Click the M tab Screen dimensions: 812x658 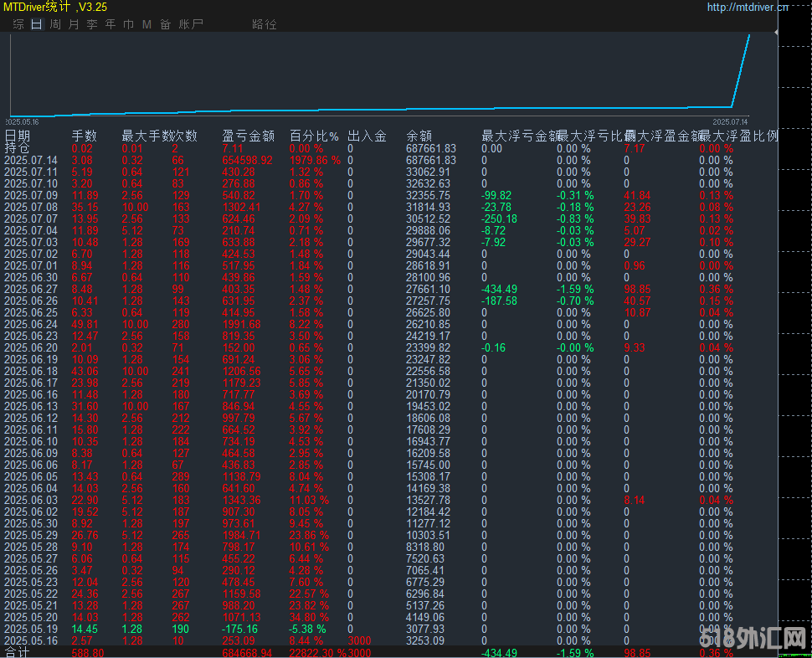tap(147, 24)
